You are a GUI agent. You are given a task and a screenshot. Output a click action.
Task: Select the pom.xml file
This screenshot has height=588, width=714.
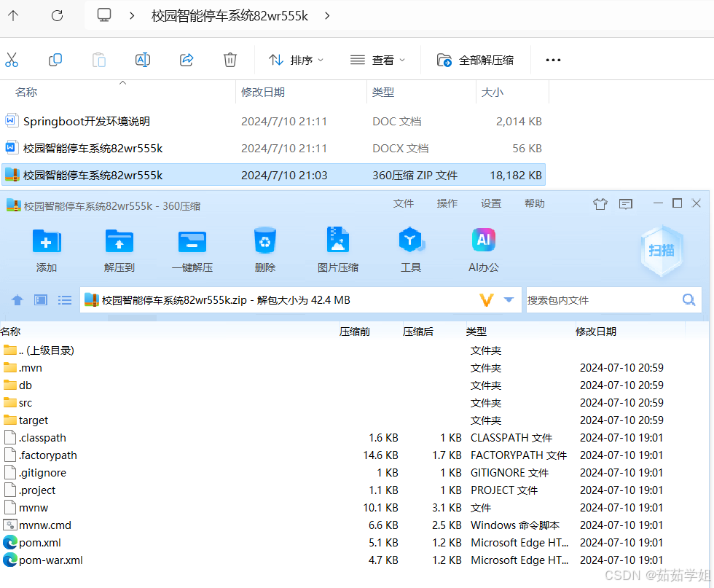32,542
